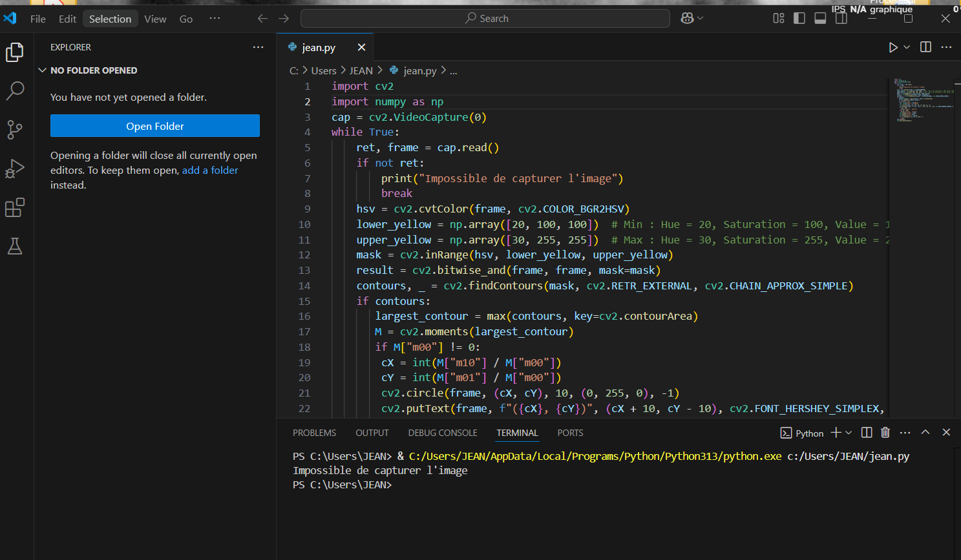This screenshot has height=560, width=961.
Task: Click the JEAN breadcrumb segment
Action: click(x=361, y=71)
